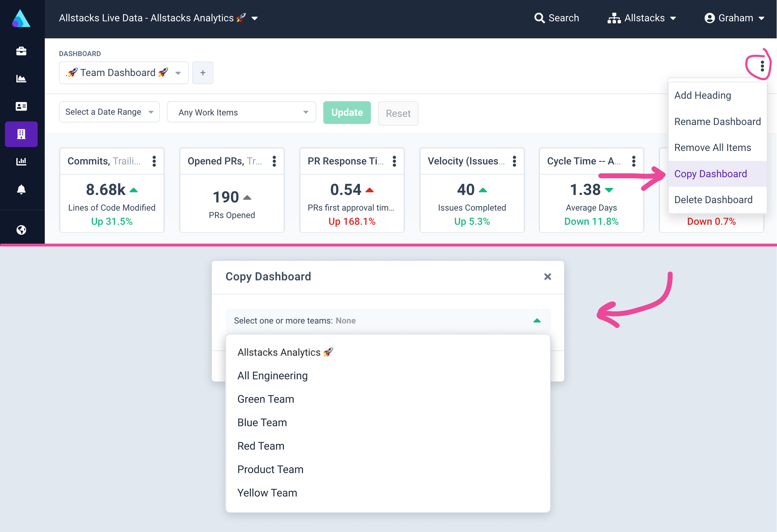Click the 1.38 Average Days value
This screenshot has height=532, width=777.
tap(585, 190)
